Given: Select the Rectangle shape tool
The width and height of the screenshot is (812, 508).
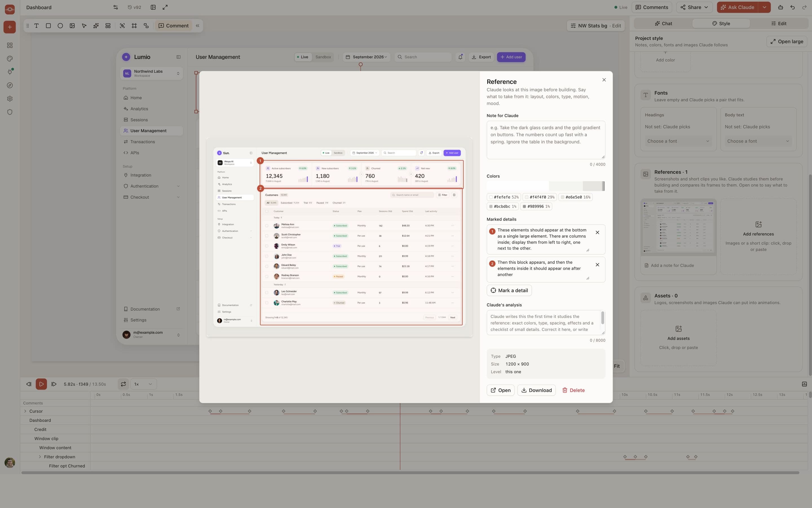Looking at the screenshot, I should pyautogui.click(x=48, y=25).
